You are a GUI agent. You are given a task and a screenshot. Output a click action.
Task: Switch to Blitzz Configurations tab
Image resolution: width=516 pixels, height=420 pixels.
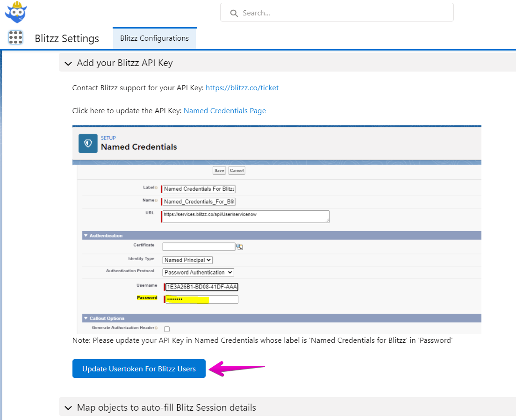[x=154, y=38]
